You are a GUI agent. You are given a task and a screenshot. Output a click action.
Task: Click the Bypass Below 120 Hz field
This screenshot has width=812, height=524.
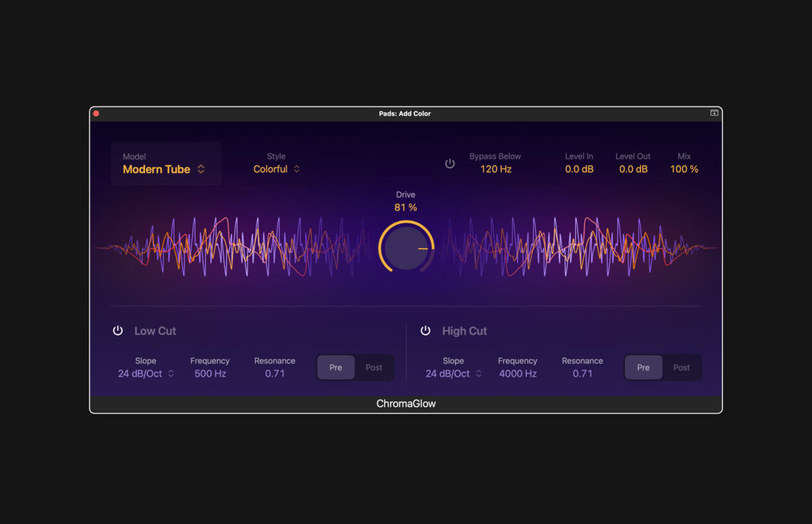[x=495, y=169]
